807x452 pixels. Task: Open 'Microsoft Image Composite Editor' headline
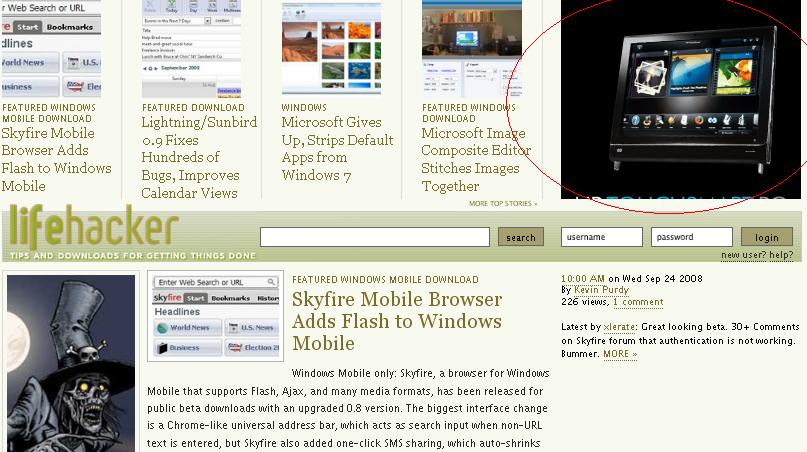tap(476, 160)
